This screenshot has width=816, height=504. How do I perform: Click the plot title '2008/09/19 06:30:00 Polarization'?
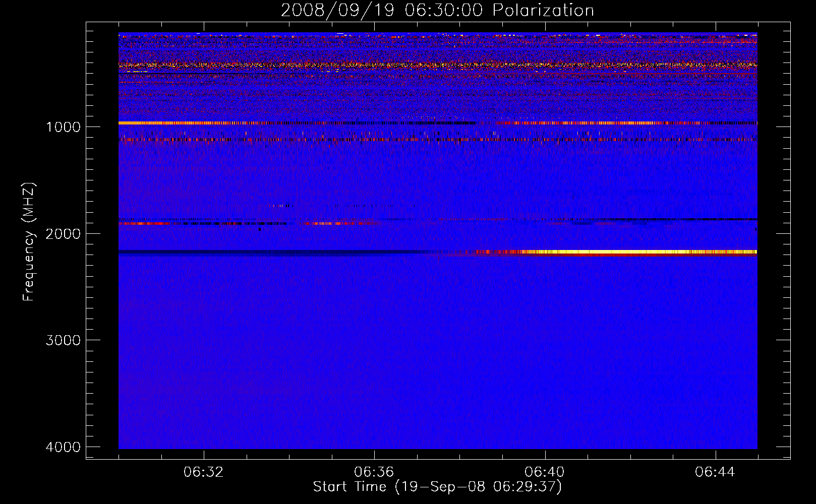click(437, 10)
